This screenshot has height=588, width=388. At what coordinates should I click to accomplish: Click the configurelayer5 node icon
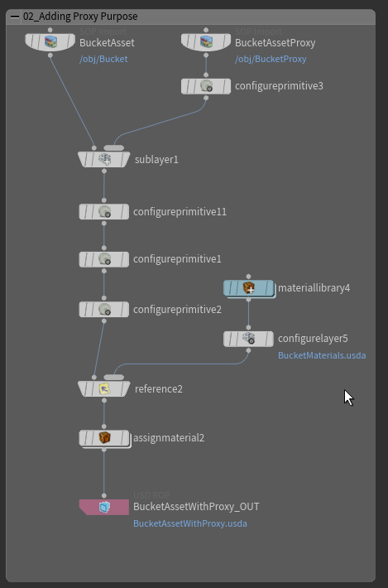[249, 339]
